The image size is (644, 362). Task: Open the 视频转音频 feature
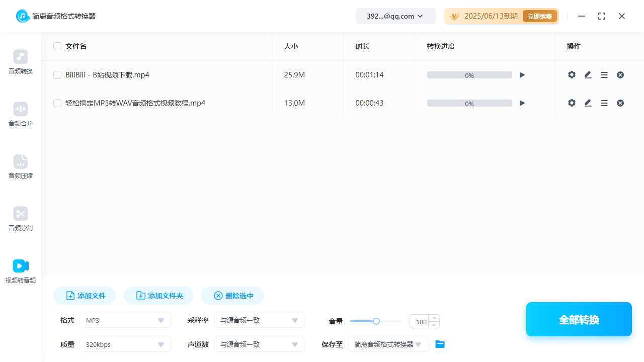20,271
